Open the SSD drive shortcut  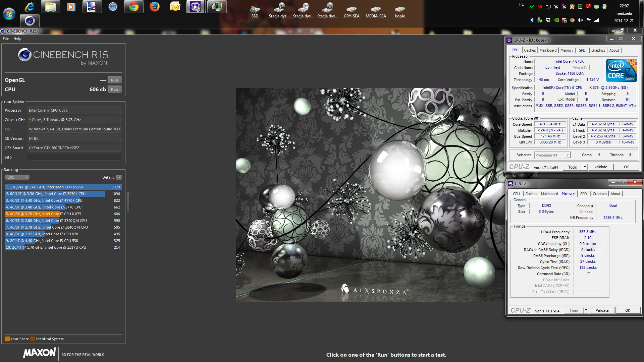(x=255, y=11)
